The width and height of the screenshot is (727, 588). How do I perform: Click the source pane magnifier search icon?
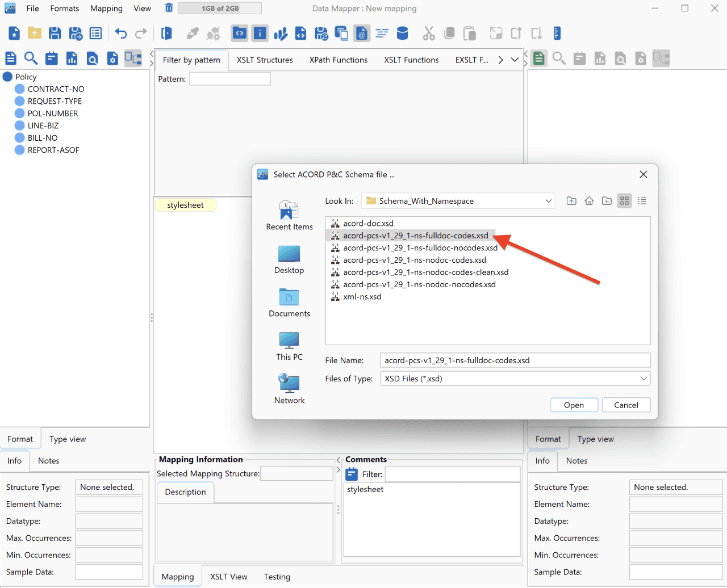pyautogui.click(x=31, y=58)
